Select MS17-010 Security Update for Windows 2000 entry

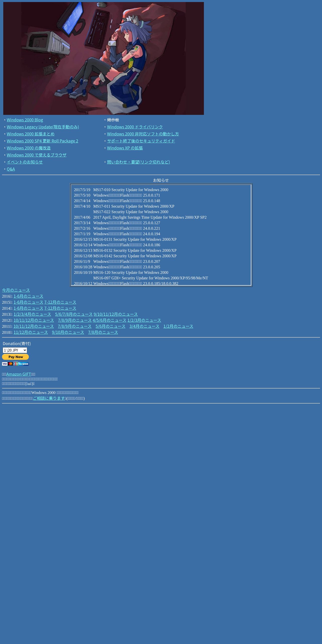point(131,190)
